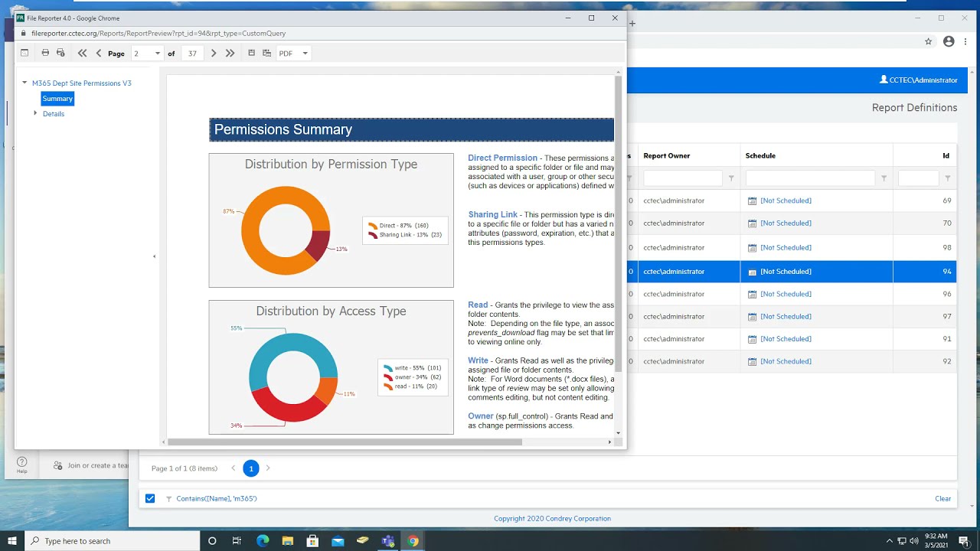
Task: Click calendar icon in row 97
Action: coord(752,317)
